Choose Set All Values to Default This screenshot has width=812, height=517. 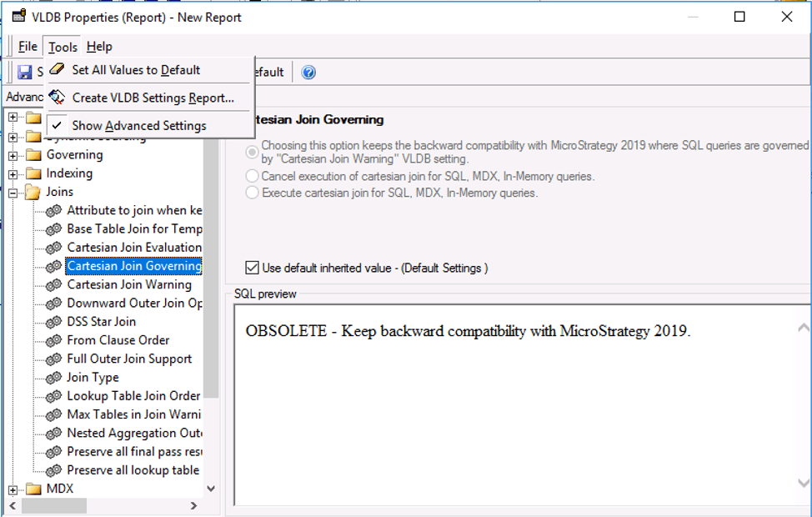coord(136,70)
